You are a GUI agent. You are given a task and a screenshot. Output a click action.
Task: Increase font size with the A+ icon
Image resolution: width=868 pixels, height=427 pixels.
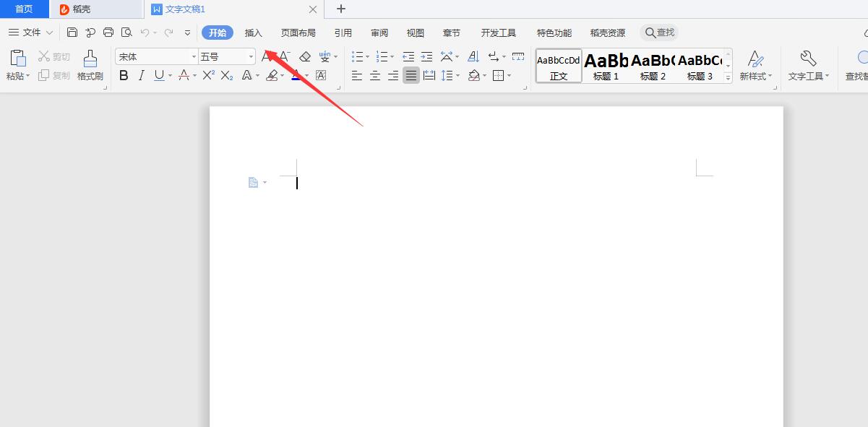266,56
